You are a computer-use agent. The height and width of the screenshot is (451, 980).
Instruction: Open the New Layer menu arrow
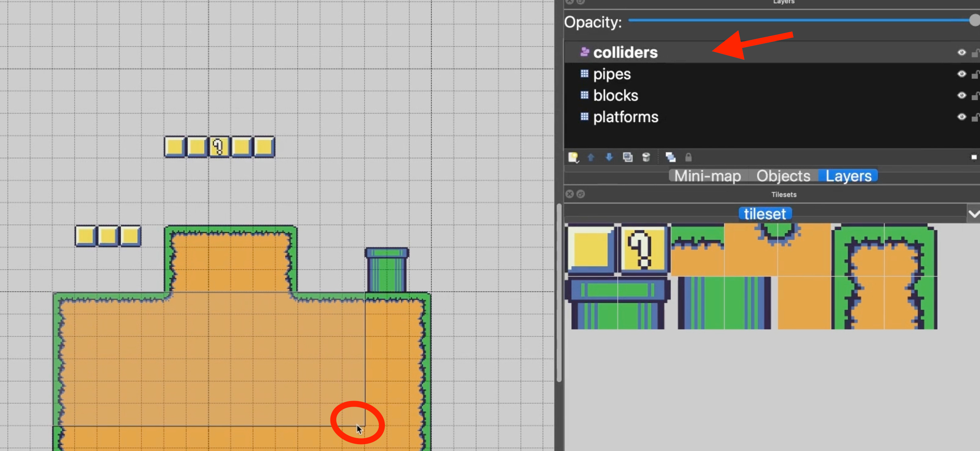[x=578, y=162]
